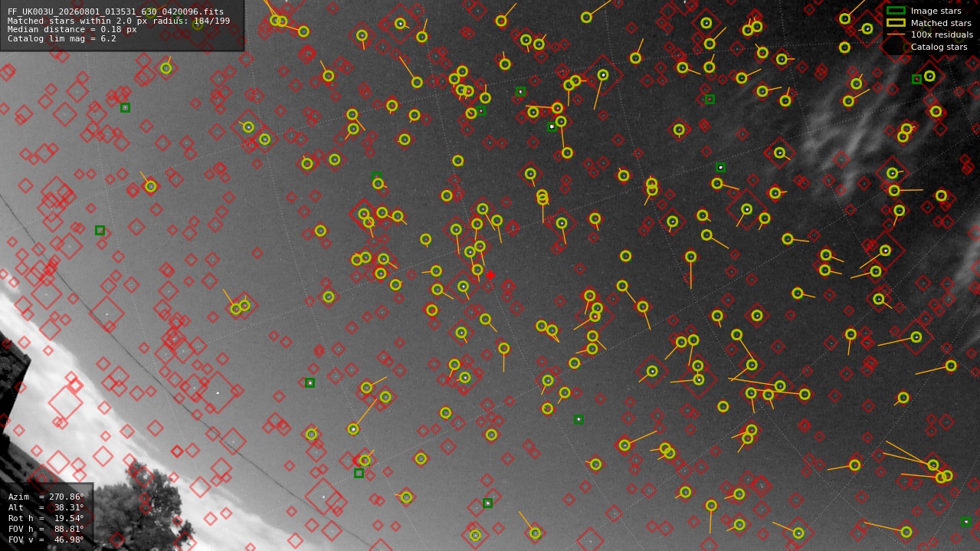
Task: Click the green image-star square nearest bottom-right corner
Action: (966, 522)
